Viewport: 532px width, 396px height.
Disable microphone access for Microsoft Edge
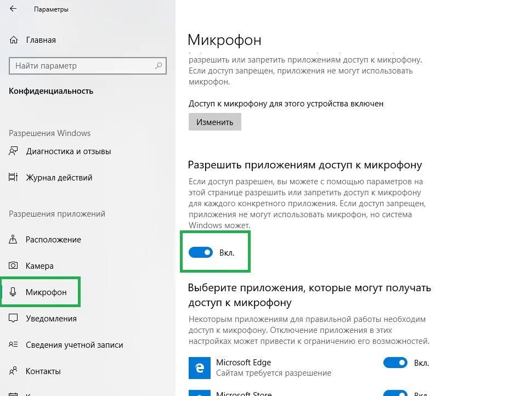[395, 363]
